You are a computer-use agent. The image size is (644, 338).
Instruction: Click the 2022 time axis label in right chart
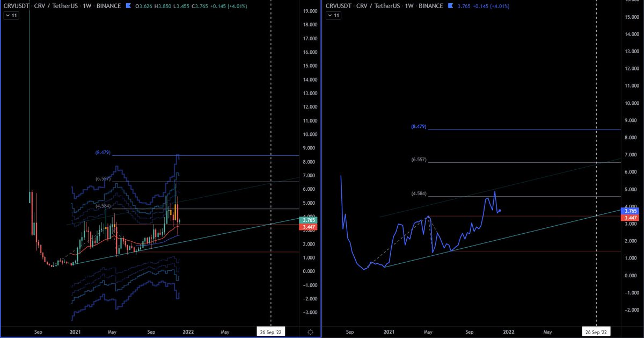click(x=508, y=332)
